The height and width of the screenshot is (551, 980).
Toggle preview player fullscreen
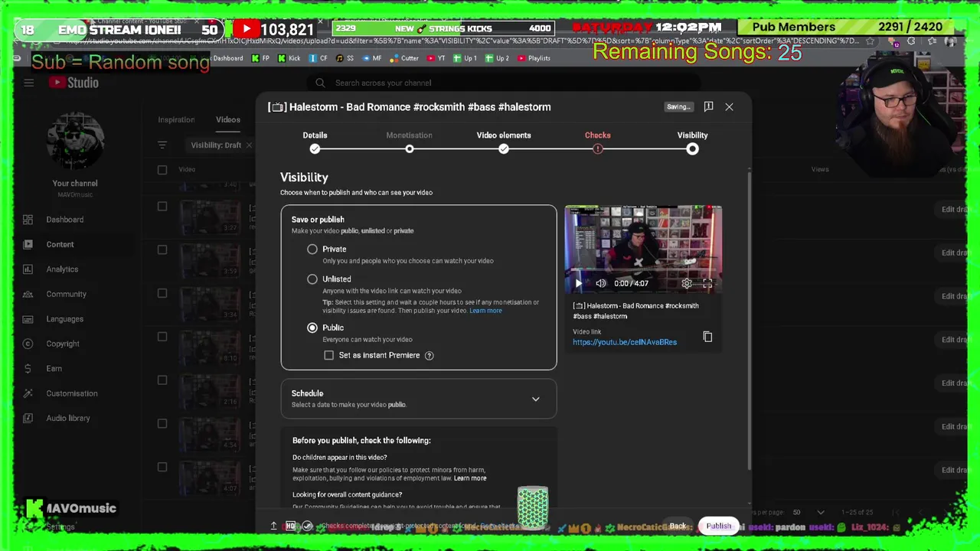pyautogui.click(x=707, y=283)
